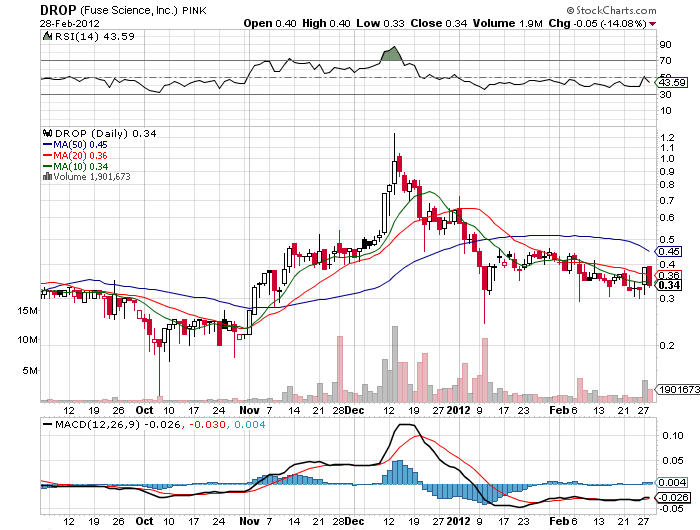Viewport: 700px width, 530px height.
Task: Click the RSI(14) indicator icon
Action: [x=47, y=37]
